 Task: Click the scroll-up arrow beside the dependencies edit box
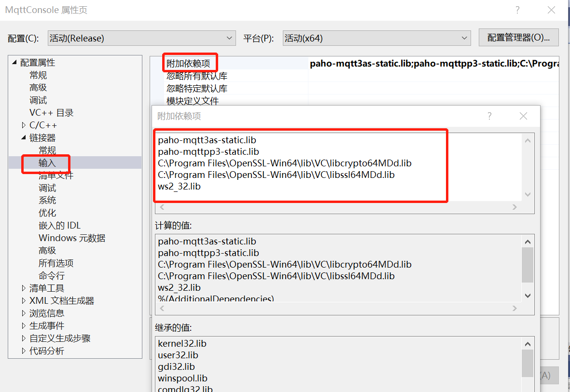(528, 140)
